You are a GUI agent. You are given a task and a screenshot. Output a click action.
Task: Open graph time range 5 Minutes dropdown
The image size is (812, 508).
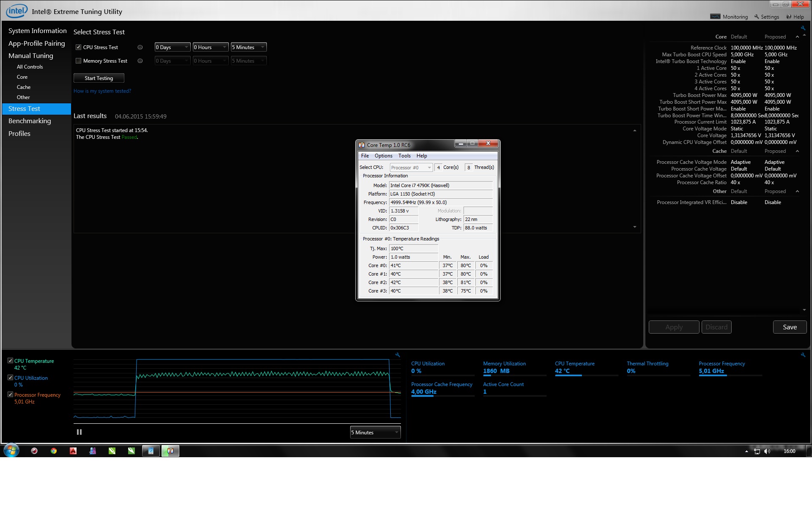(x=375, y=432)
